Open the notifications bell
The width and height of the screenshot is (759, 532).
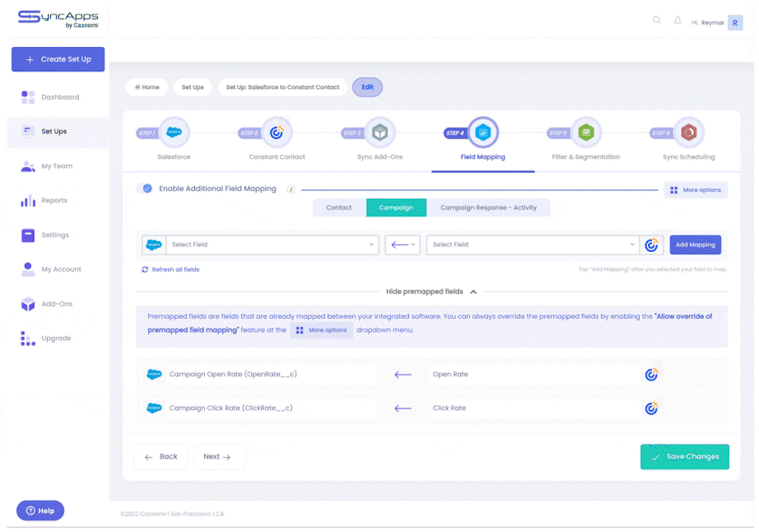tap(677, 20)
